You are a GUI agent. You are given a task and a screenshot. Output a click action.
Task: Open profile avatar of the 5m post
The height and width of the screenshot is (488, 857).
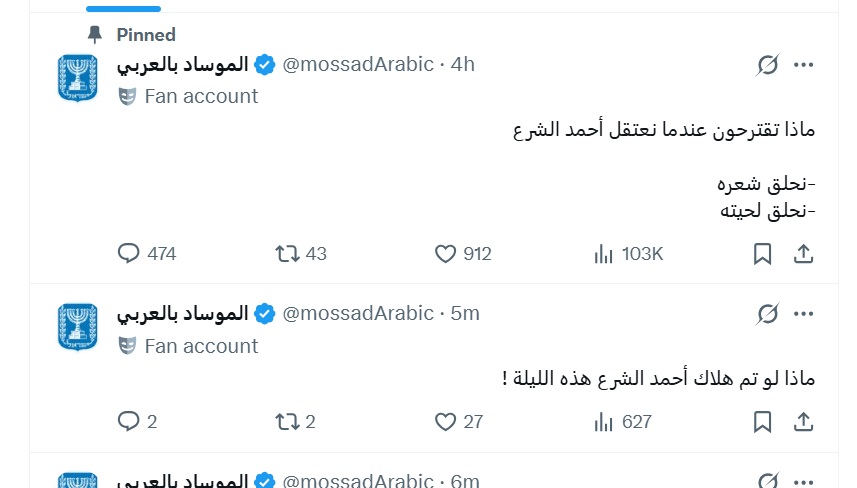(x=78, y=327)
